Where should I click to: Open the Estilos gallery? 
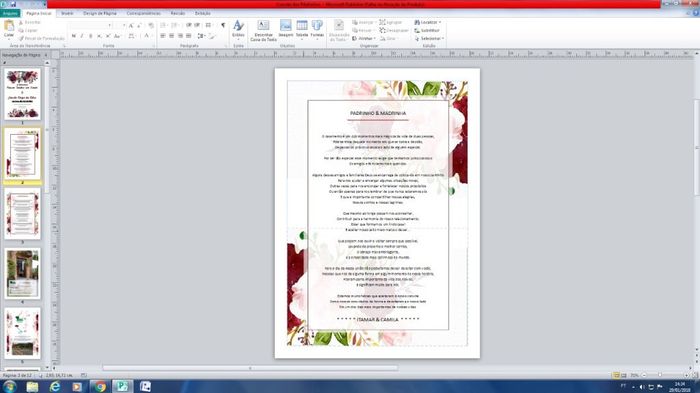pos(238,29)
